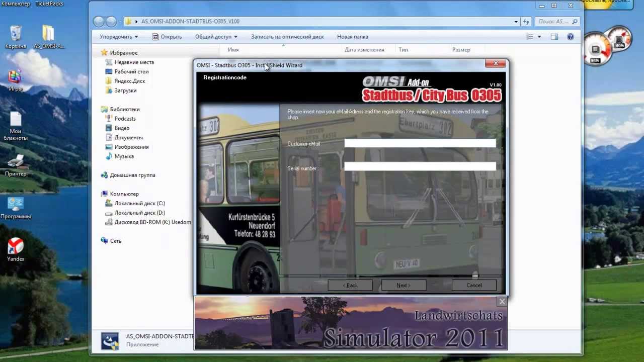The width and height of the screenshot is (644, 362).
Task: Open the Podcasts library
Action: pyautogui.click(x=121, y=119)
